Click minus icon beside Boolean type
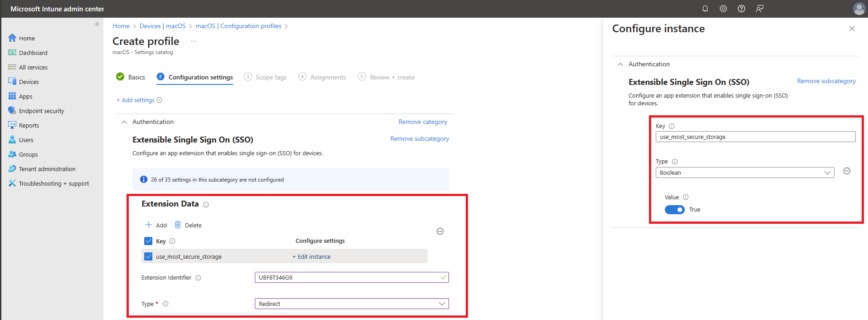The width and height of the screenshot is (868, 320). tap(847, 171)
